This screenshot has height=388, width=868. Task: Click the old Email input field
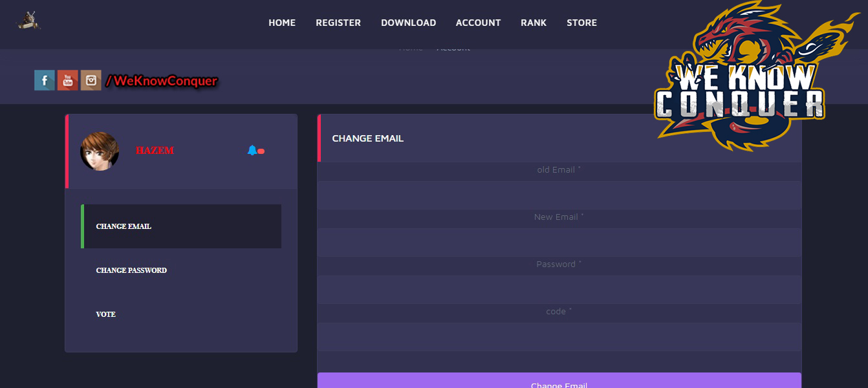click(x=559, y=195)
